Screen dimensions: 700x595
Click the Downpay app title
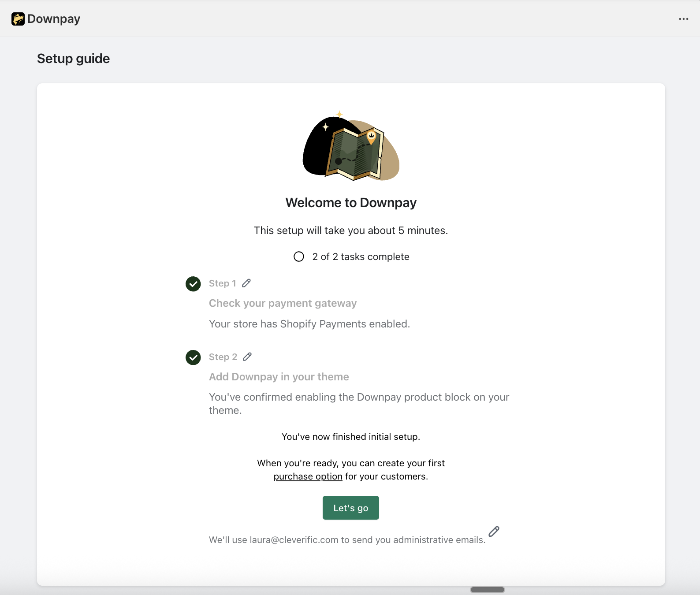[54, 19]
